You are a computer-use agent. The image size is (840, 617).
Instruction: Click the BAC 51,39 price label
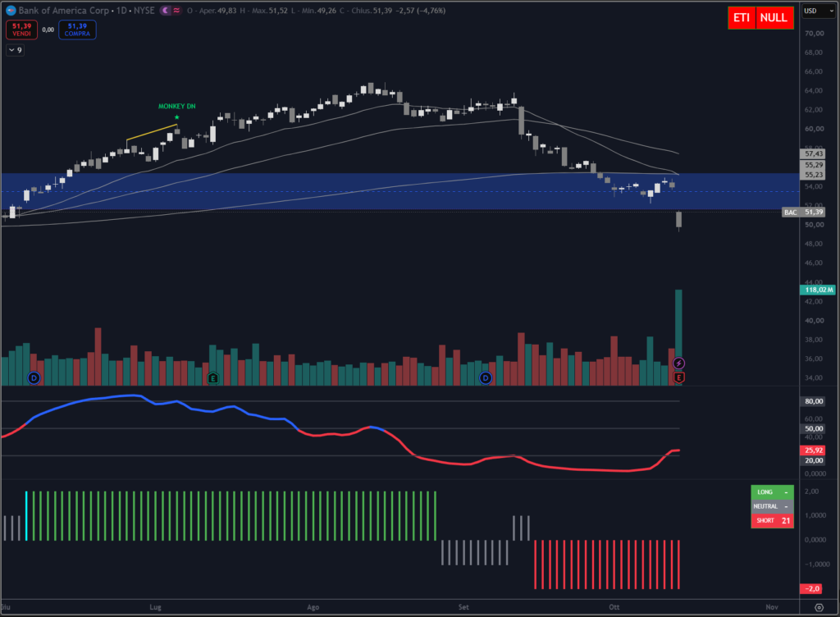coord(804,212)
